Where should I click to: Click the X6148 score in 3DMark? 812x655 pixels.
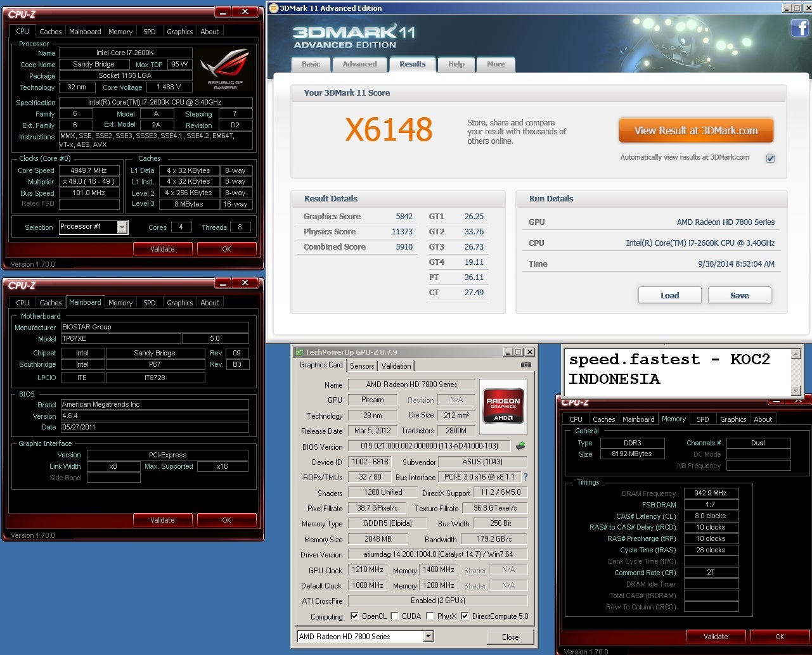pyautogui.click(x=389, y=130)
